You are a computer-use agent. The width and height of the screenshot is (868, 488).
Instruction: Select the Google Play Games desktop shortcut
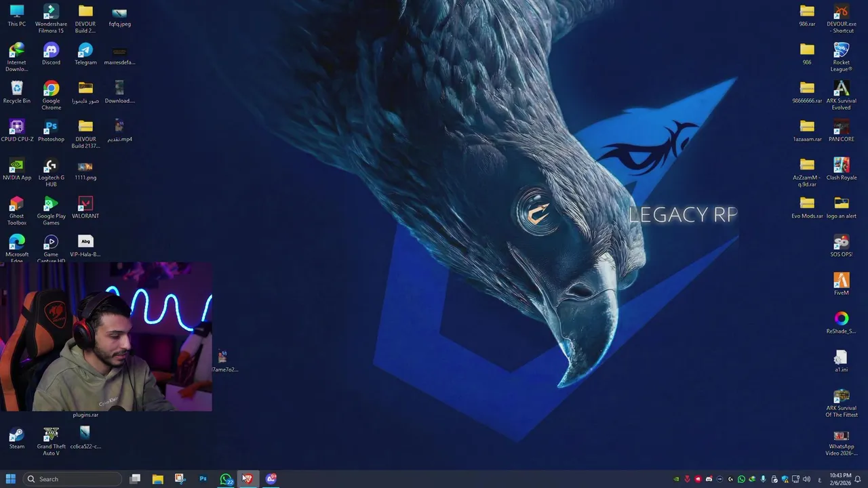[51, 211]
